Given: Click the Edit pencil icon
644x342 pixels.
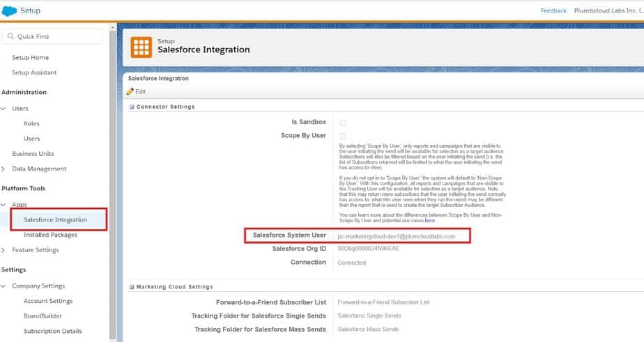Looking at the screenshot, I should pyautogui.click(x=130, y=91).
